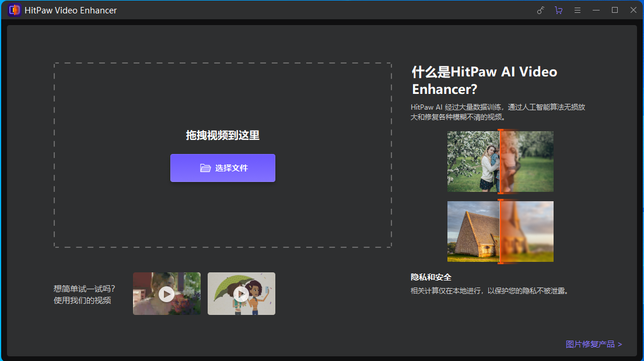644x361 pixels.
Task: Open the key-shaped registration icon
Action: pyautogui.click(x=540, y=10)
